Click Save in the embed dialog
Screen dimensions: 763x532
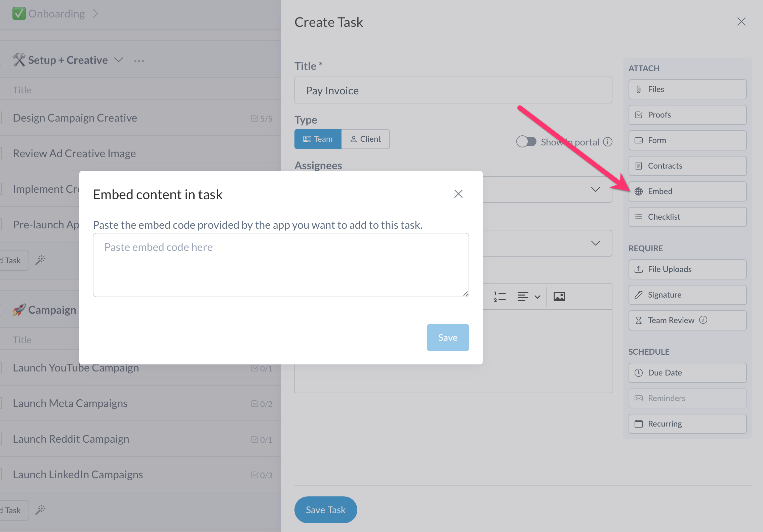(x=447, y=338)
